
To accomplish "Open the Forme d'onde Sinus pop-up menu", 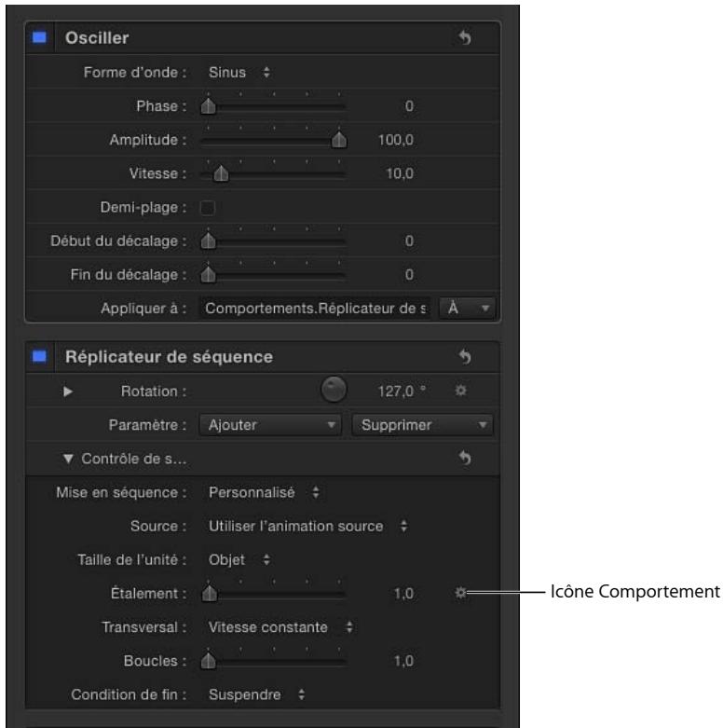I will (x=239, y=73).
